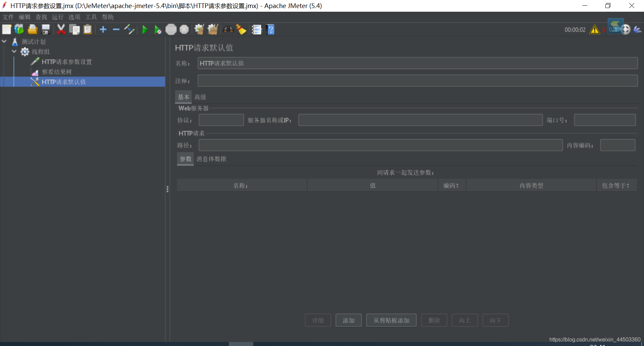The width and height of the screenshot is (644, 346).
Task: Click the 从剪贴板添加 button
Action: click(391, 320)
